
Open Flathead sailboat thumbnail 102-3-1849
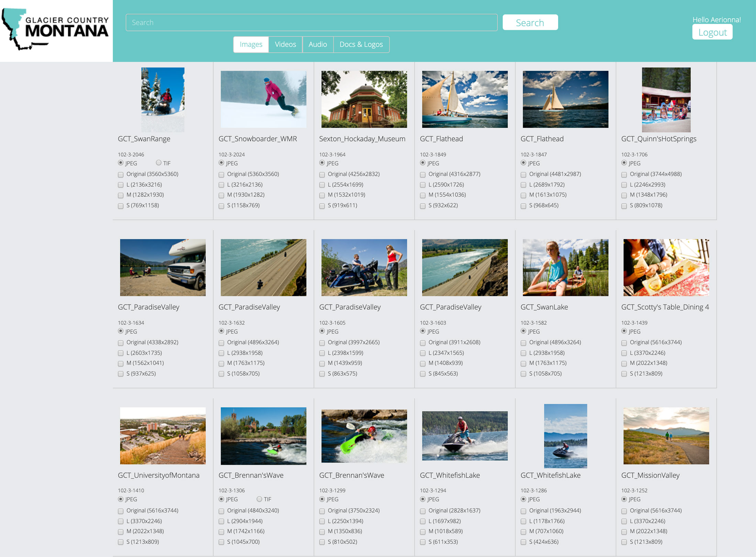pyautogui.click(x=465, y=99)
